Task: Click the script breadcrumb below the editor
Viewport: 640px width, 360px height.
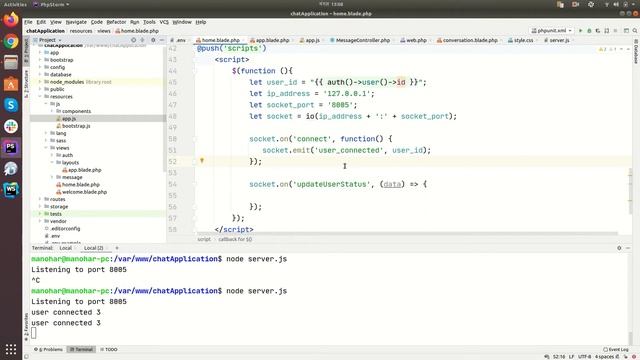Action: pyautogui.click(x=204, y=239)
